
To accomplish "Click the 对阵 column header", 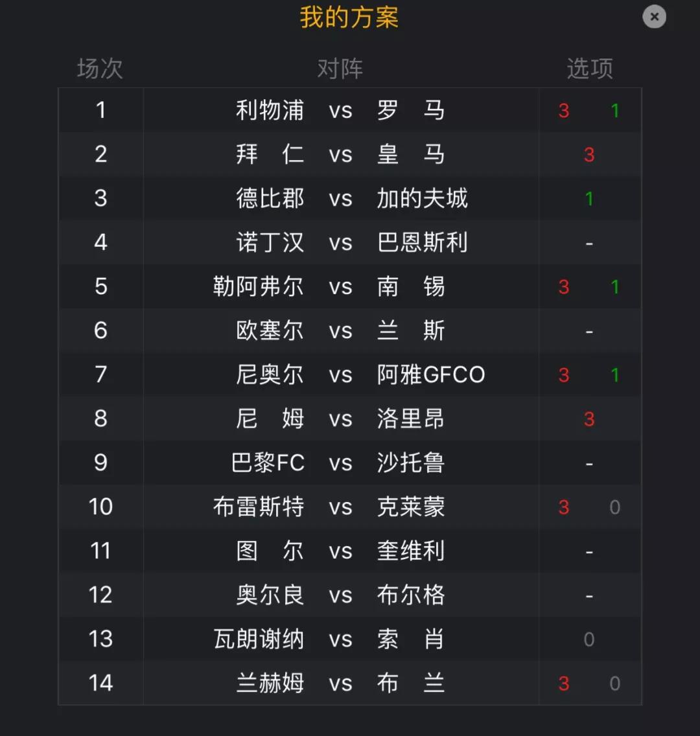I will tap(340, 69).
